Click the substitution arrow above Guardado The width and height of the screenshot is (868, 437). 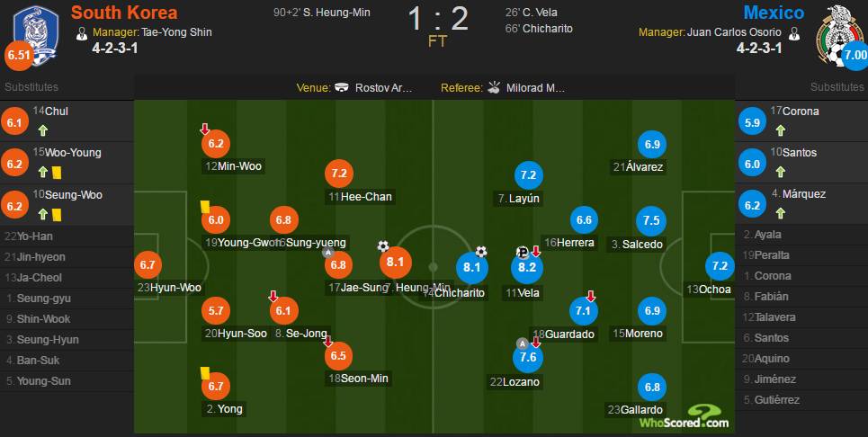click(x=591, y=296)
